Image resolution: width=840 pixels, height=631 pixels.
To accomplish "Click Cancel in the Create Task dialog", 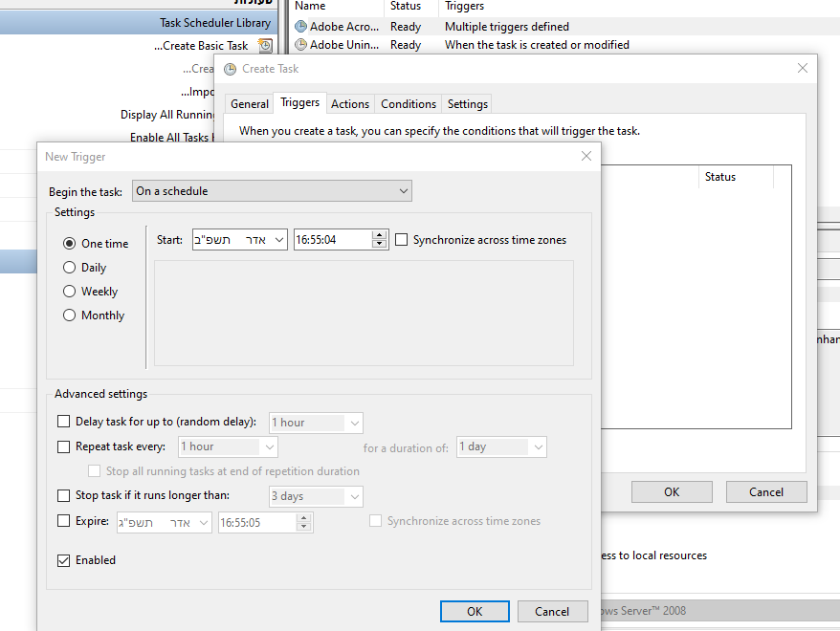I will 766,491.
